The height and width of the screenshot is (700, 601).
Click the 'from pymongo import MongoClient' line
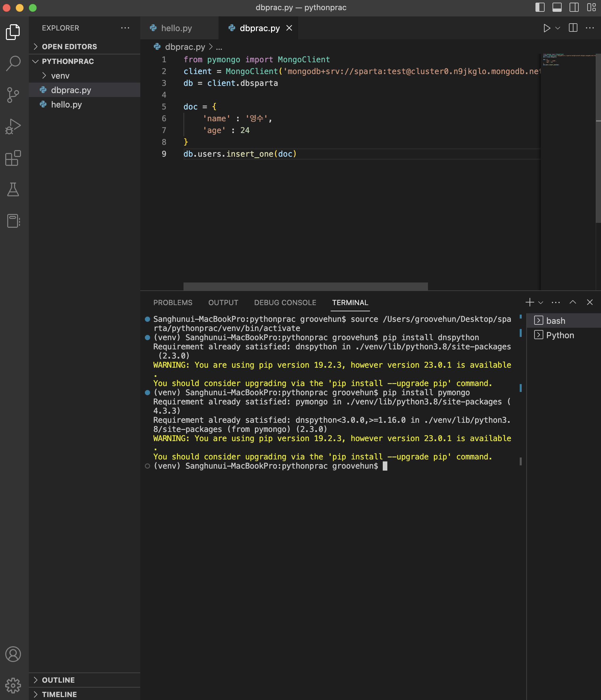point(257,59)
